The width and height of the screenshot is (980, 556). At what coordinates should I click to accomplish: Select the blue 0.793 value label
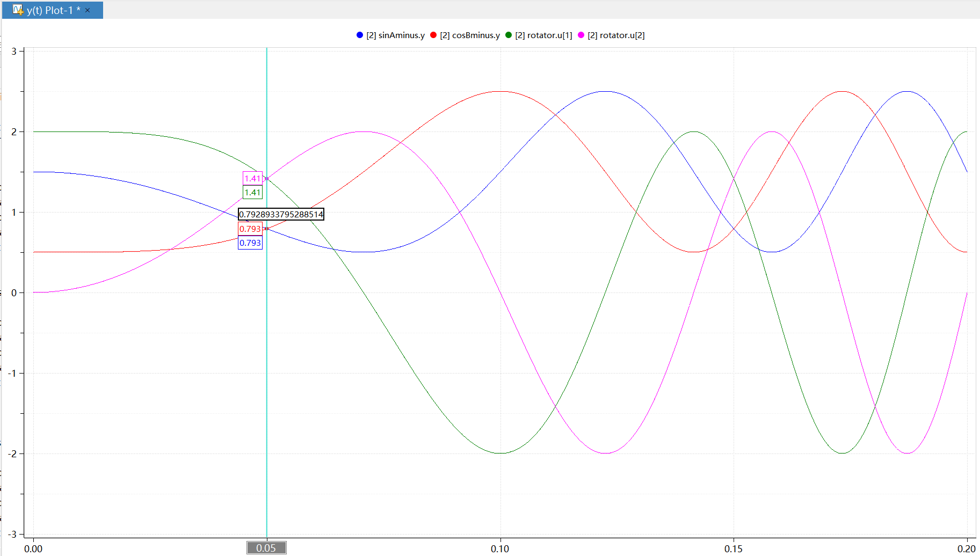250,243
